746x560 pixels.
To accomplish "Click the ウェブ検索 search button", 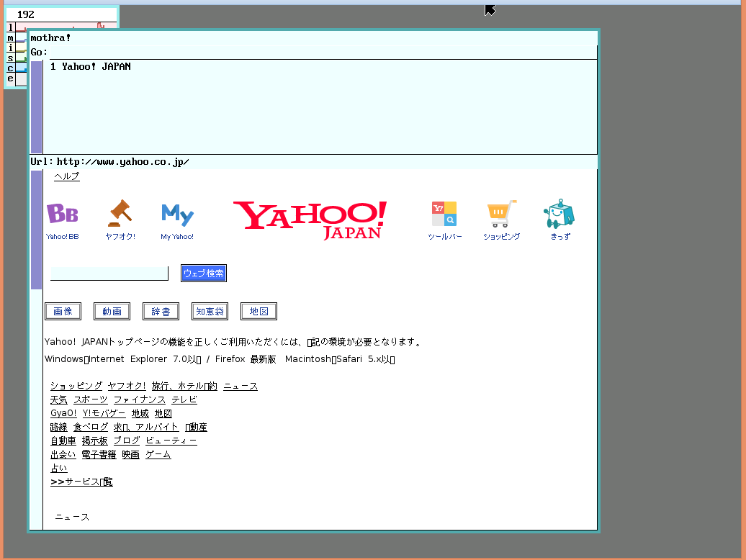I will [x=204, y=274].
